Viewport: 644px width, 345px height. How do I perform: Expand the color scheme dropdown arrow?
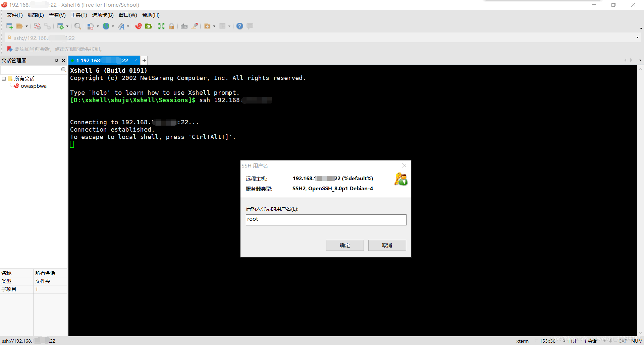[98, 26]
